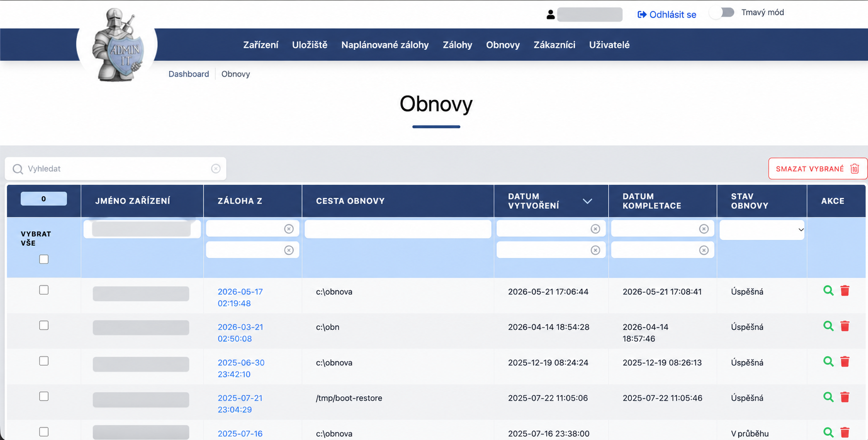868x440 pixels.
Task: Delete restore created 2026-05-21 17:06:44
Action: tap(845, 291)
